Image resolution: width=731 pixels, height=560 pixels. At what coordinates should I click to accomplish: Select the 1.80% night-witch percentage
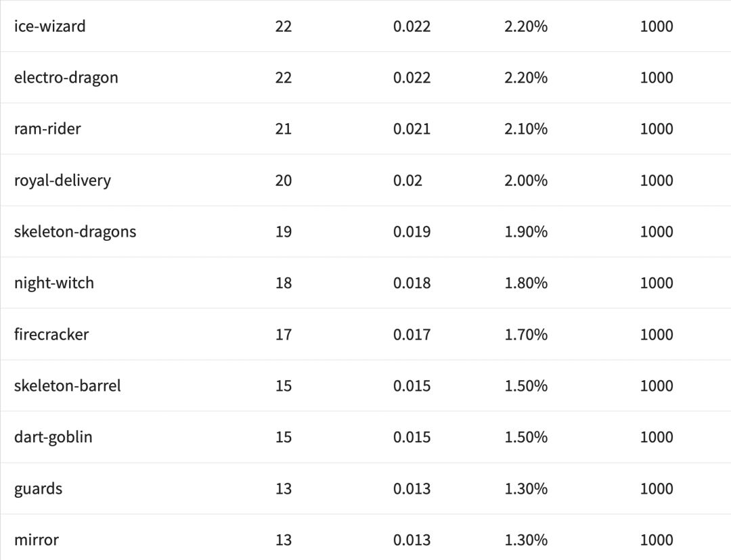tap(526, 283)
